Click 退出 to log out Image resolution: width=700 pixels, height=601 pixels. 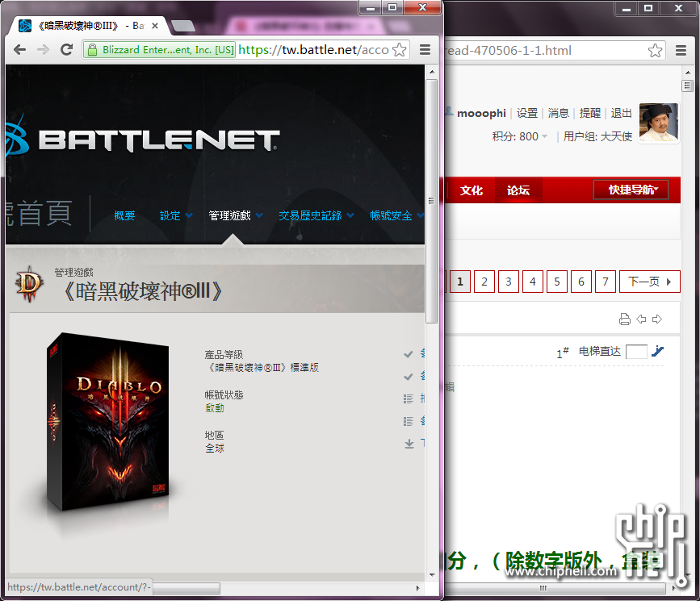(622, 113)
